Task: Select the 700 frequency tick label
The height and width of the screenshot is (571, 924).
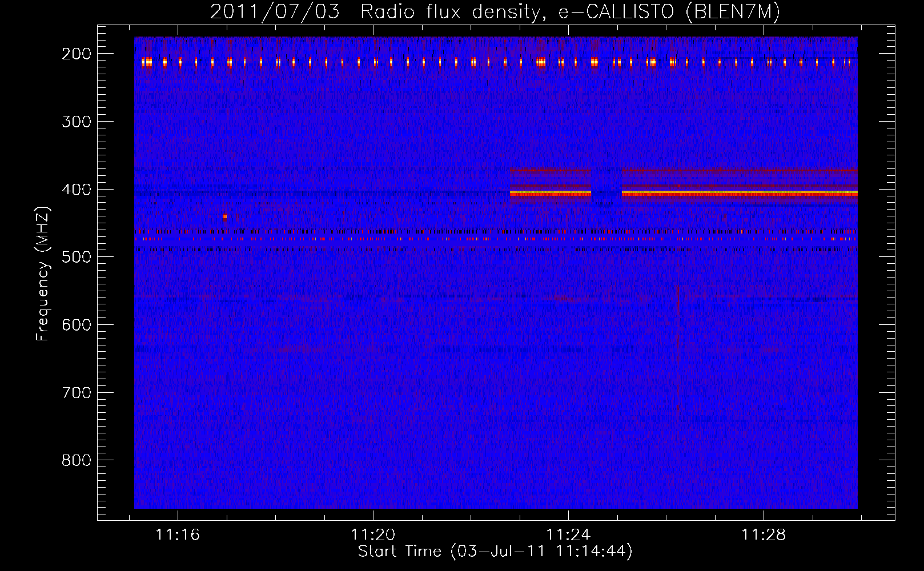Action: [x=77, y=393]
